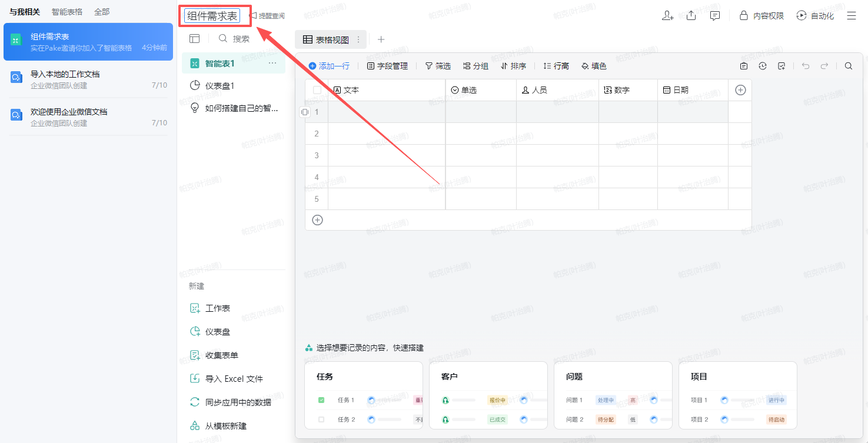This screenshot has width=868, height=443.
Task: Click the search magnifier in table toolbar
Action: [x=848, y=66]
